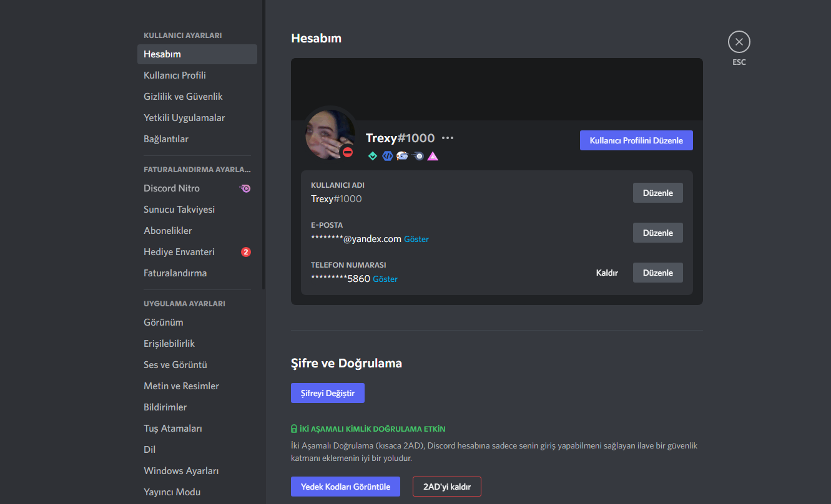Click Kaldır to remove phone number
This screenshot has width=831, height=504.
[607, 273]
